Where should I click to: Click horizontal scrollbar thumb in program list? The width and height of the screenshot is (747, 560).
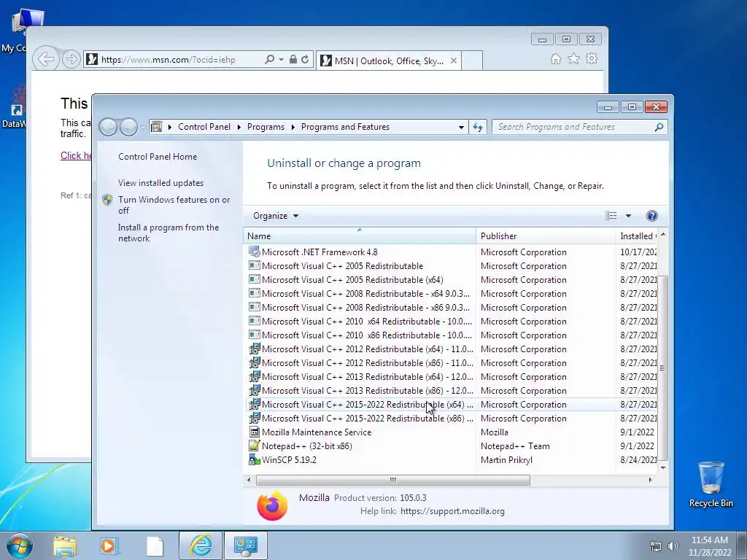point(392,480)
